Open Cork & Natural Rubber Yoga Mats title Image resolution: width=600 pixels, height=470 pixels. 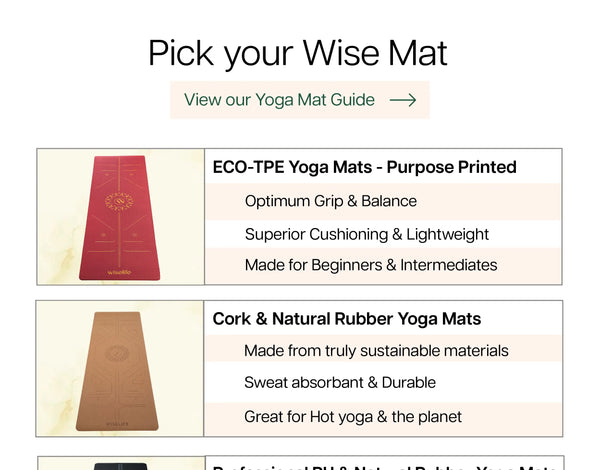(x=347, y=319)
